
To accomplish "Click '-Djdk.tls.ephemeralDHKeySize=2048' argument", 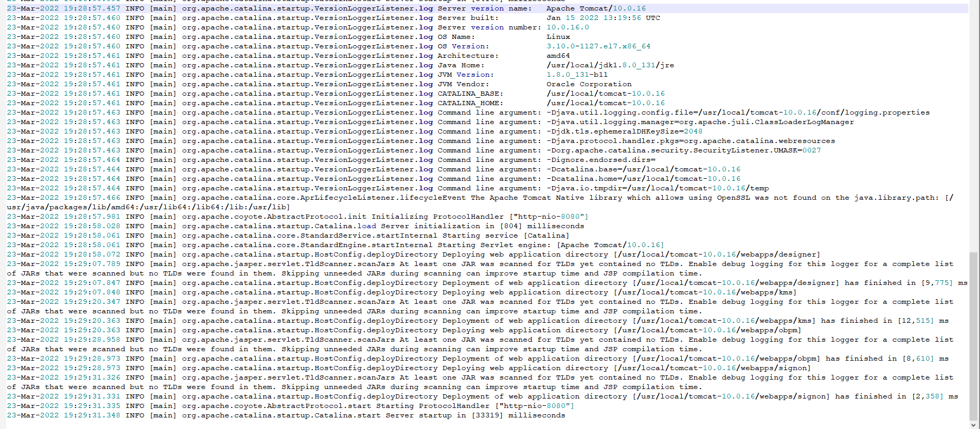I will click(624, 131).
